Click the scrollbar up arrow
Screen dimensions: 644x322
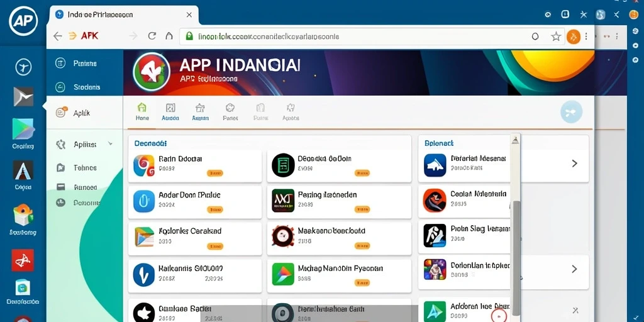click(515, 140)
